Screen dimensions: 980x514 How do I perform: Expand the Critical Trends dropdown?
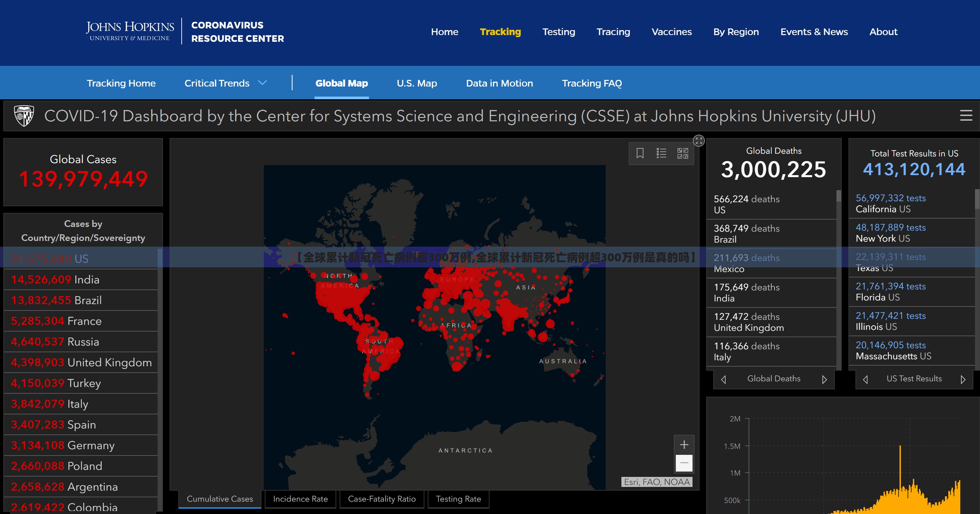click(226, 83)
